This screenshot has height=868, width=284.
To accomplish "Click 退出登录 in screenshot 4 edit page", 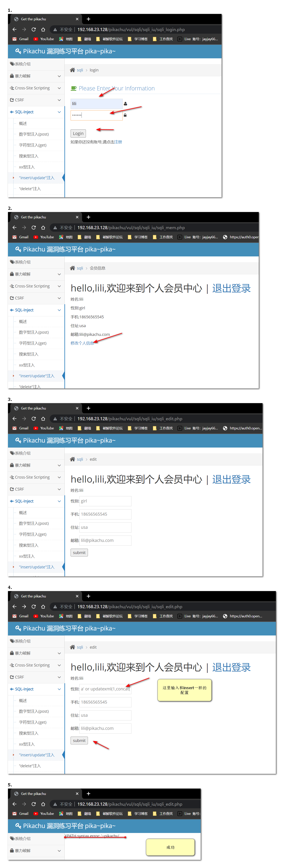I will (231, 668).
